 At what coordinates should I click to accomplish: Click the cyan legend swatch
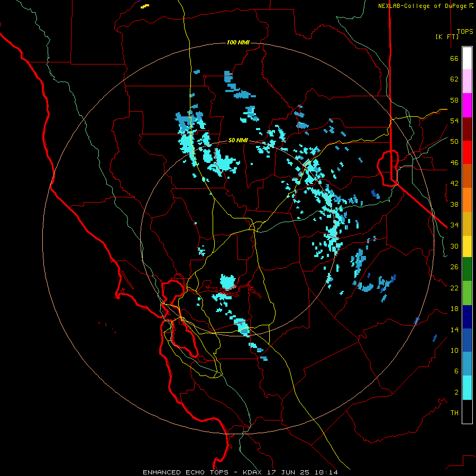coord(467,388)
